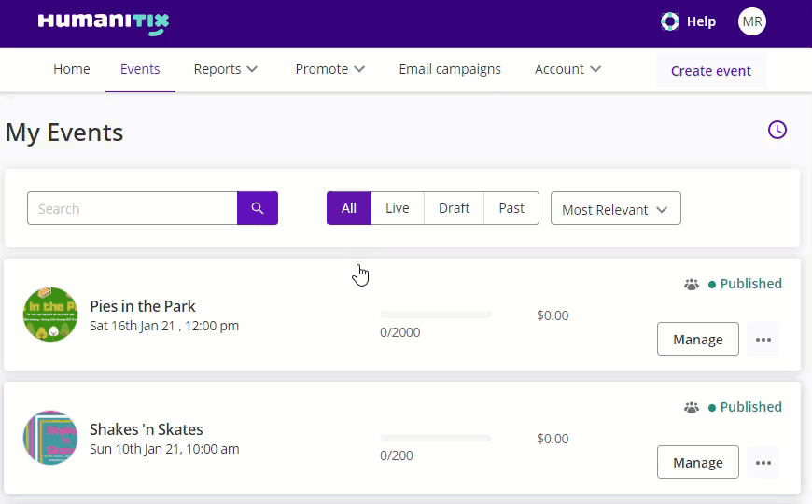This screenshot has height=504, width=812.
Task: Click the Humanitix logo
Action: (x=103, y=22)
